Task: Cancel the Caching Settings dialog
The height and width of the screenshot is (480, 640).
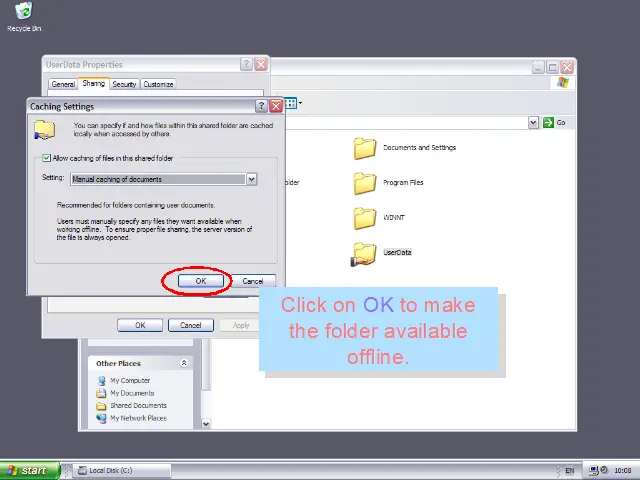Action: coord(252,281)
